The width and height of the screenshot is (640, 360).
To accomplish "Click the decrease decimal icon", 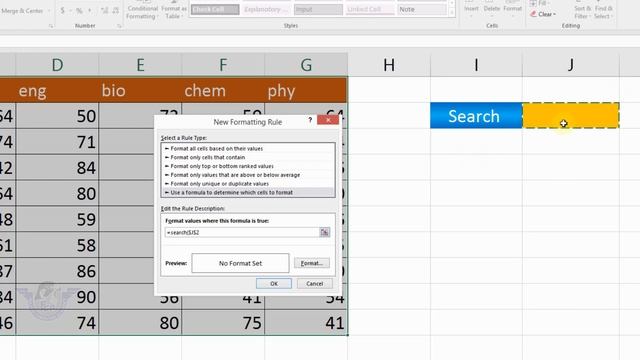I will point(116,11).
